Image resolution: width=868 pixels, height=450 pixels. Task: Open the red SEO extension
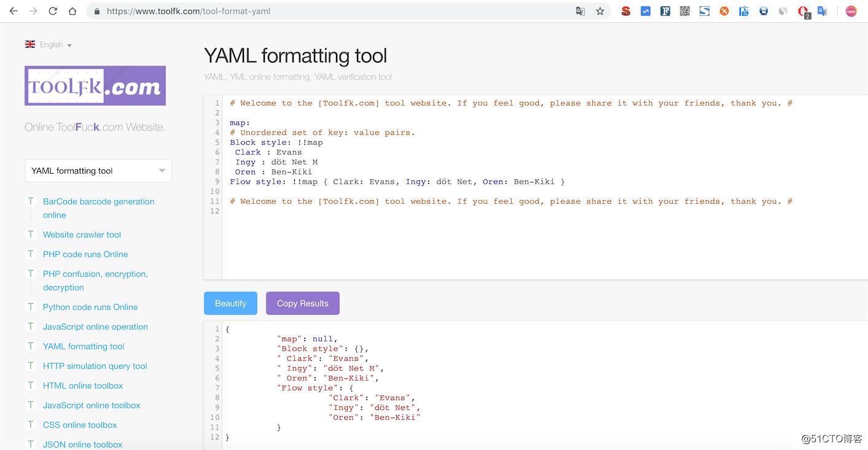[x=626, y=11]
